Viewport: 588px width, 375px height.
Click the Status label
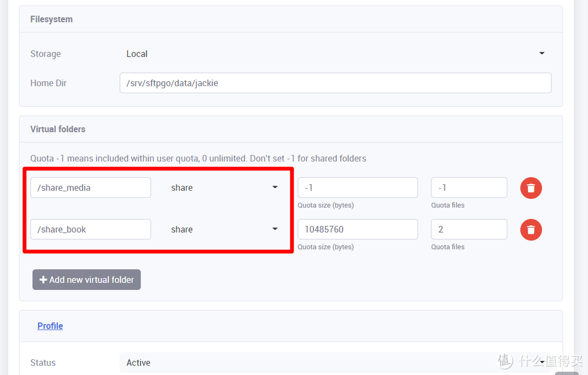pos(43,362)
